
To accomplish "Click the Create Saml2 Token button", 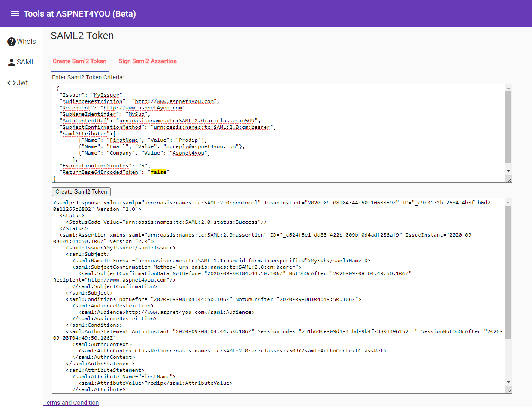I will [81, 191].
